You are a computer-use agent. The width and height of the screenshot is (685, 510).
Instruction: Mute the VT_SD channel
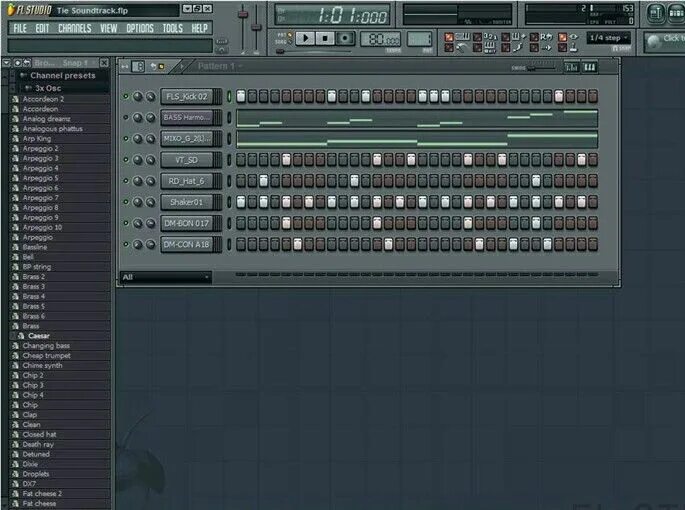126,160
